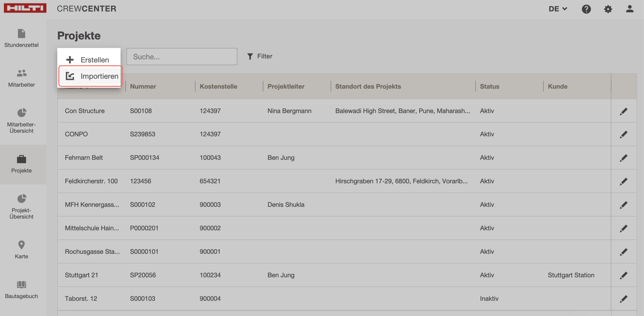Navigate to Bautagebuch in sidebar

pyautogui.click(x=21, y=289)
